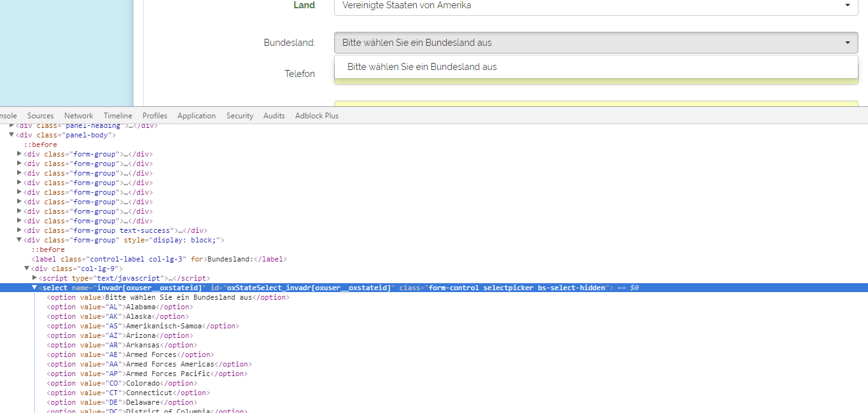The image size is (868, 413).
Task: Collapse the col-lg-9 div node
Action: coord(27,269)
